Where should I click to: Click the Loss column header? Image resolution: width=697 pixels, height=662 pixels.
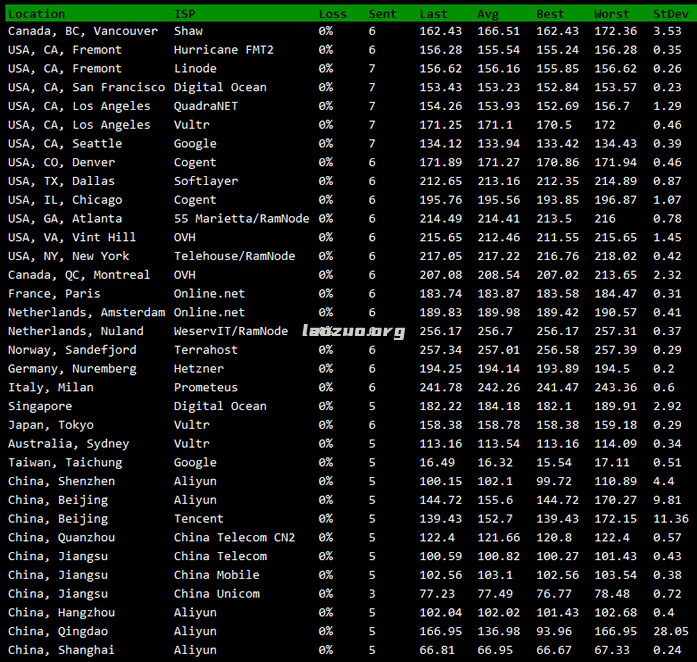[332, 14]
